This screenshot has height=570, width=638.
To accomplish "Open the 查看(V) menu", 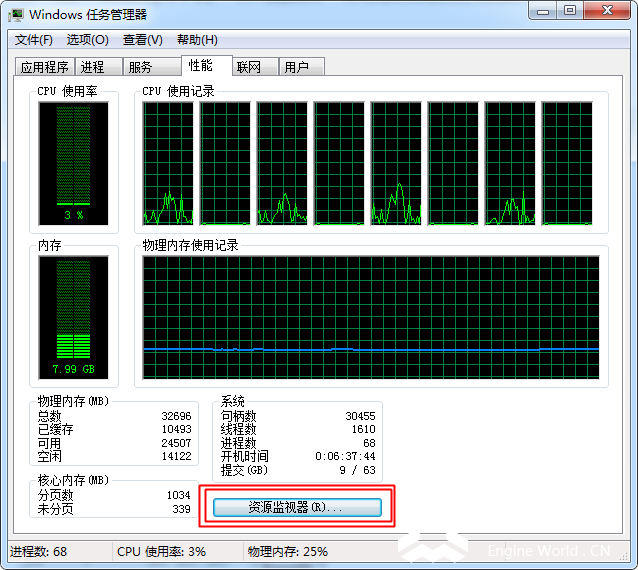I will [142, 40].
